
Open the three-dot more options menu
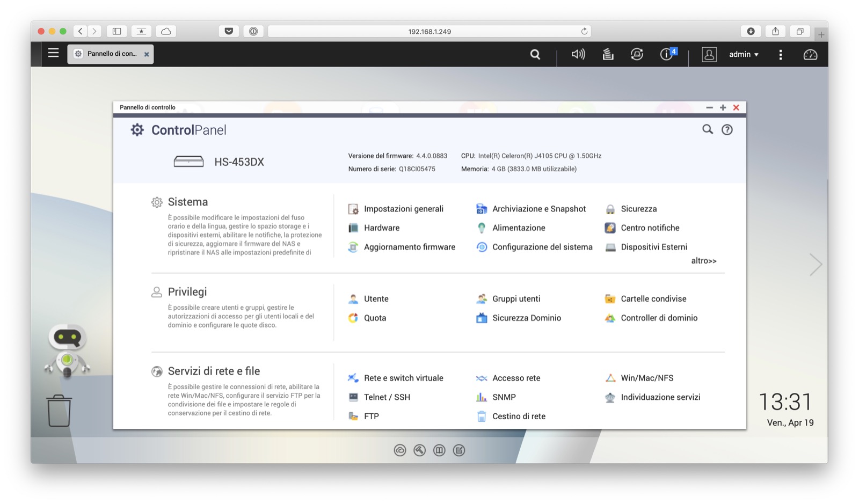coord(781,54)
